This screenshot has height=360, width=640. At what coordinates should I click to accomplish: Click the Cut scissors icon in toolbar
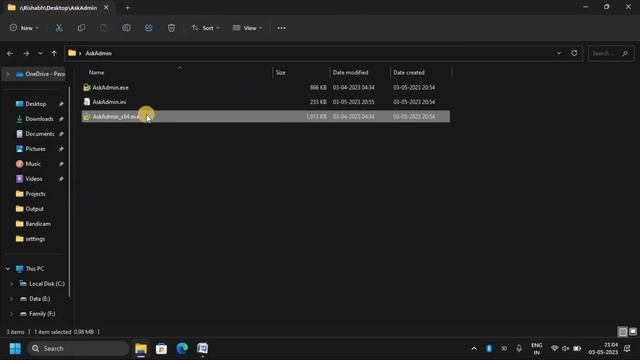(59, 28)
